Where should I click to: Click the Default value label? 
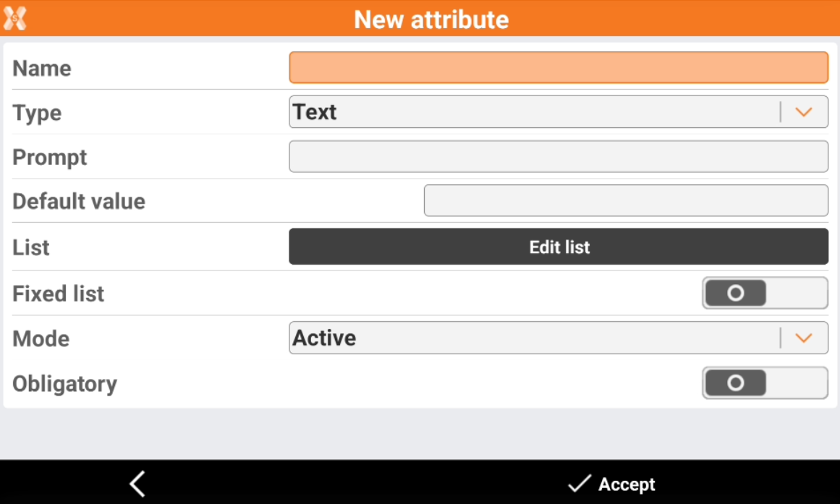[x=79, y=201]
